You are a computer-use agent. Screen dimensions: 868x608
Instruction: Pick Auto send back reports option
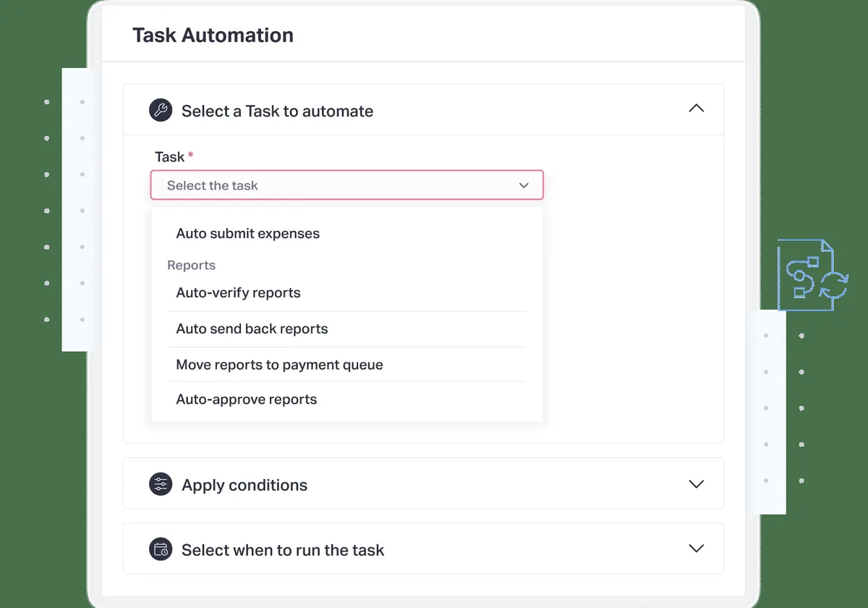(252, 329)
